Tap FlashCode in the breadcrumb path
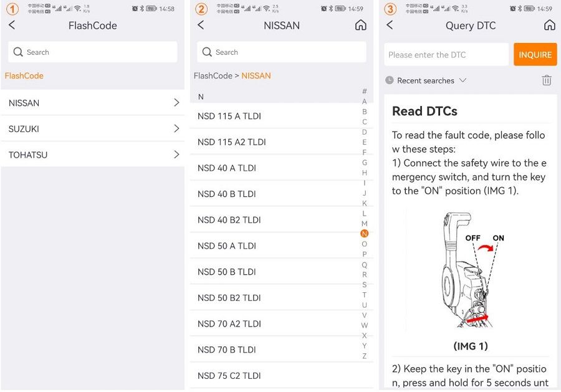The width and height of the screenshot is (561, 392). click(x=213, y=76)
